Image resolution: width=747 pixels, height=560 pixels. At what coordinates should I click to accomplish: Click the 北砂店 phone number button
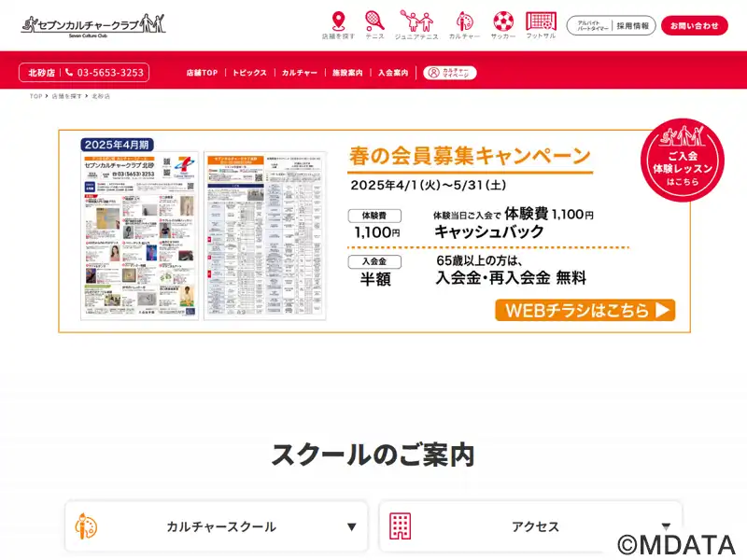click(84, 73)
